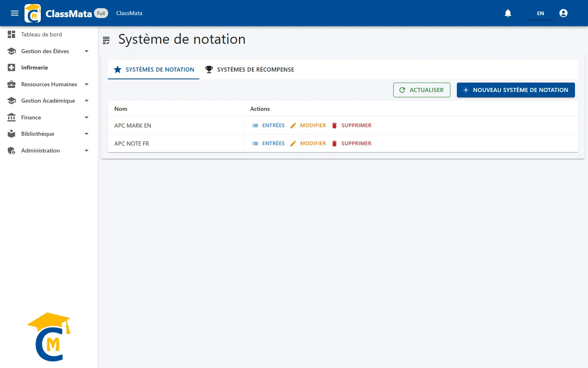Expand the Finance dropdown arrow
Image resolution: width=588 pixels, height=368 pixels.
coord(87,117)
